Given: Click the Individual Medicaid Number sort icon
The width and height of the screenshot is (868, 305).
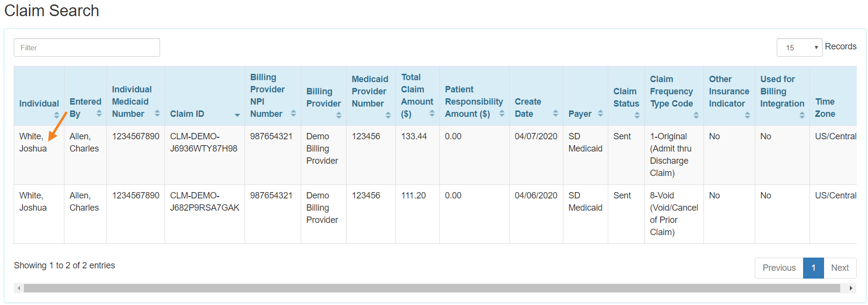Looking at the screenshot, I should click(157, 113).
